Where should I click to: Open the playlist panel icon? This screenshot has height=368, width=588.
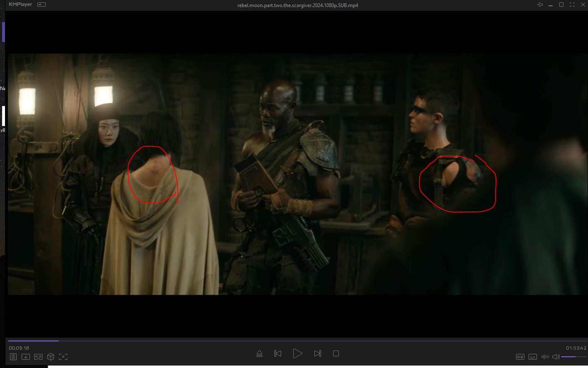pos(13,357)
